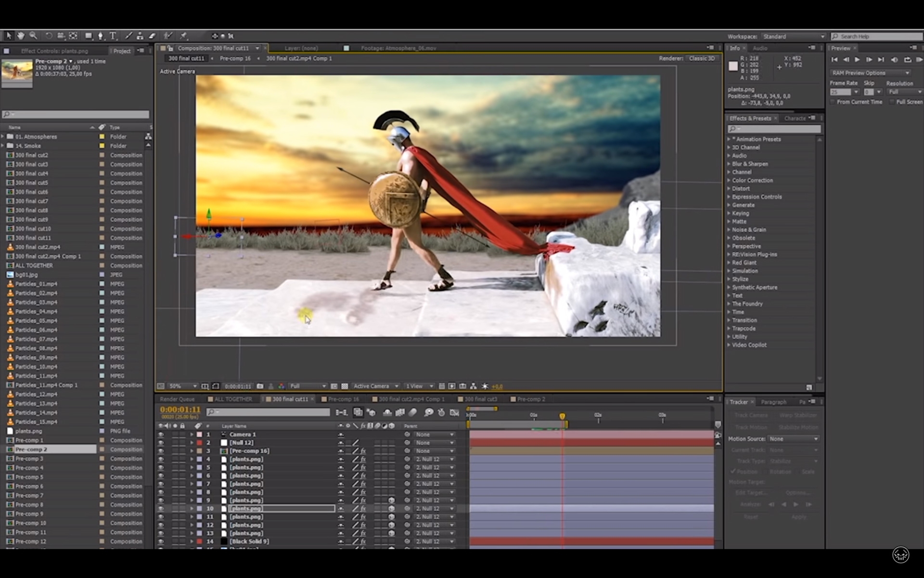Click the Classic 3D renderer button

tap(702, 58)
